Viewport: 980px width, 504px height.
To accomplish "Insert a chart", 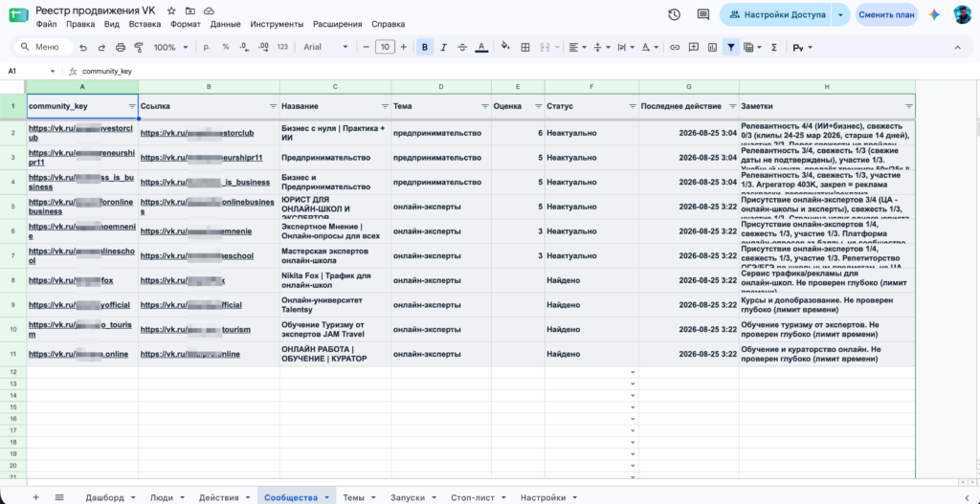I will [x=712, y=47].
